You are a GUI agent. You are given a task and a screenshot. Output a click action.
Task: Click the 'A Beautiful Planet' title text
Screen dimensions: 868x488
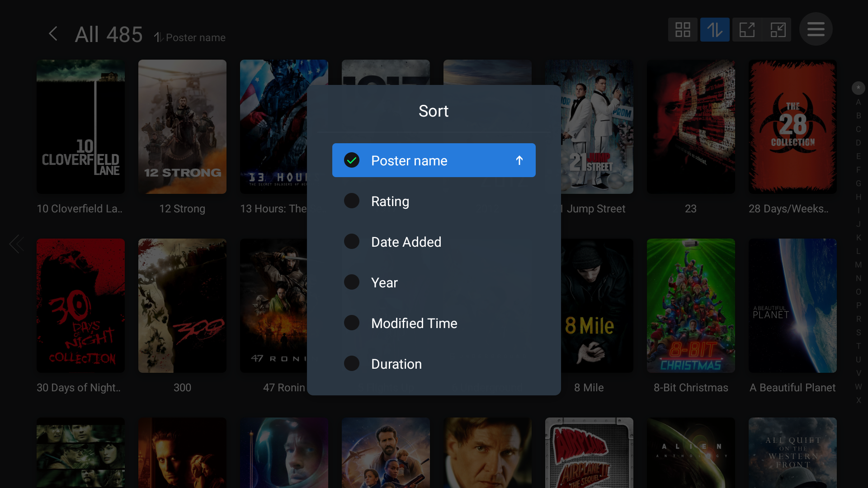(793, 388)
